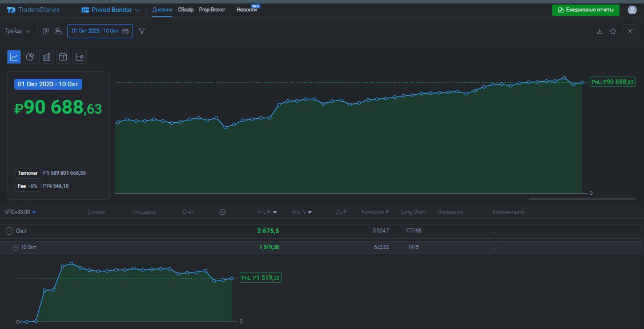Select the last chart view icon
Viewport: 644px width, 329px height.
click(79, 57)
